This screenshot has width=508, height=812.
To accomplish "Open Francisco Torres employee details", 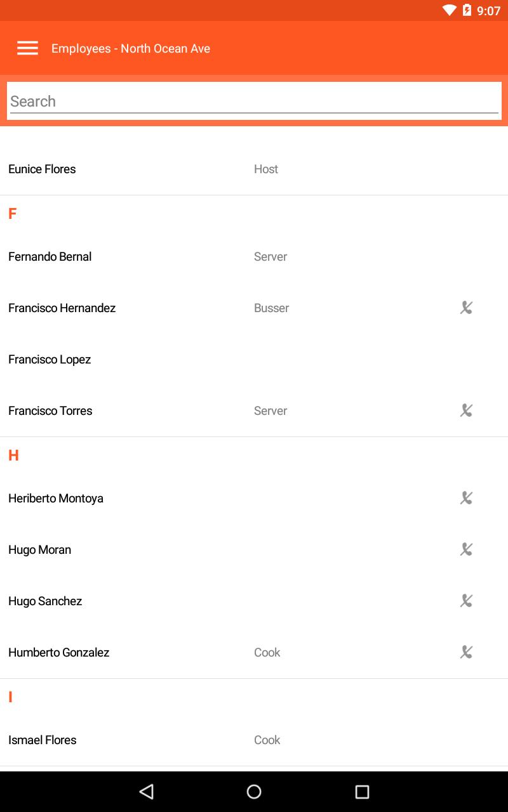I will pos(50,411).
